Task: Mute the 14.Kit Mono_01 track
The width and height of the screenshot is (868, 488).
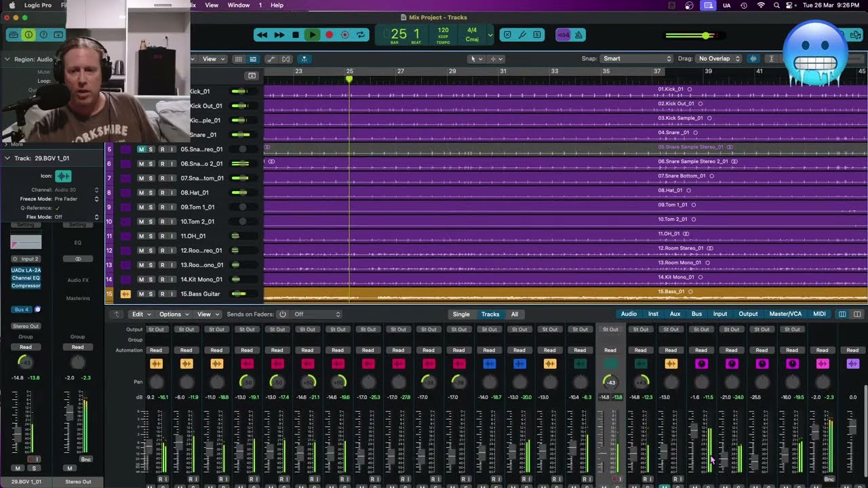Action: coord(141,279)
